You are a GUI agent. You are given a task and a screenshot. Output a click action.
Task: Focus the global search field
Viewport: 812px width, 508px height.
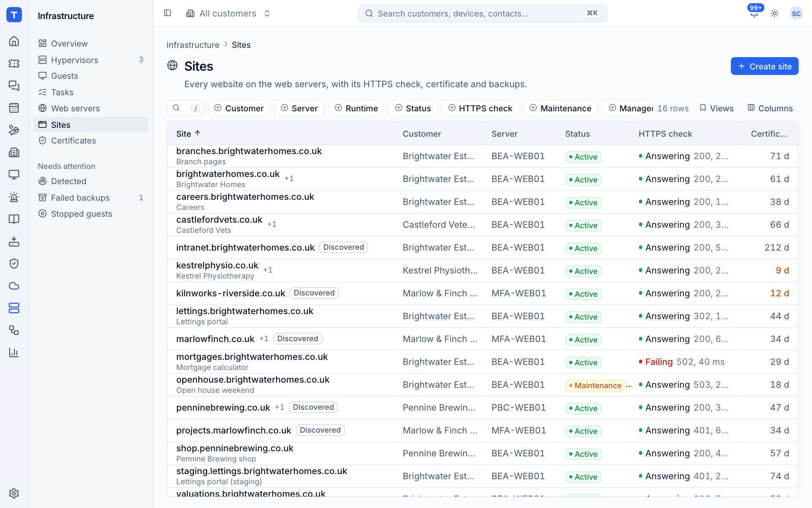[483, 14]
